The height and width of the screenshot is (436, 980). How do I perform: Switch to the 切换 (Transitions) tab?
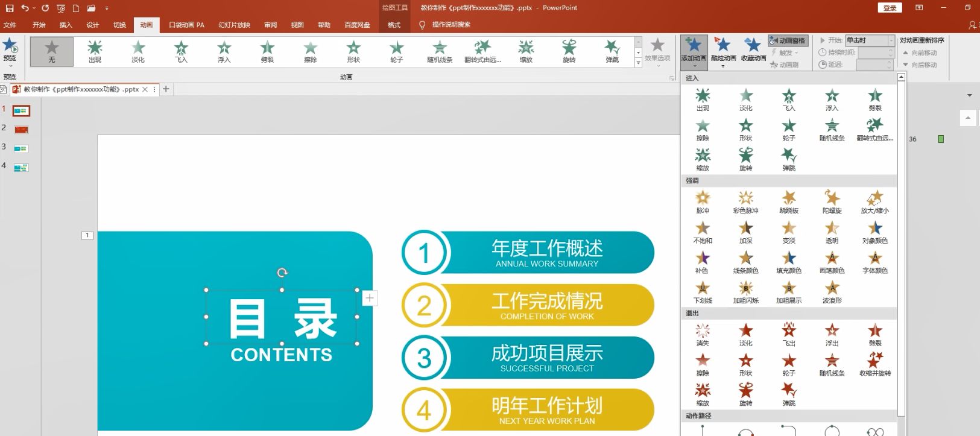pyautogui.click(x=119, y=25)
